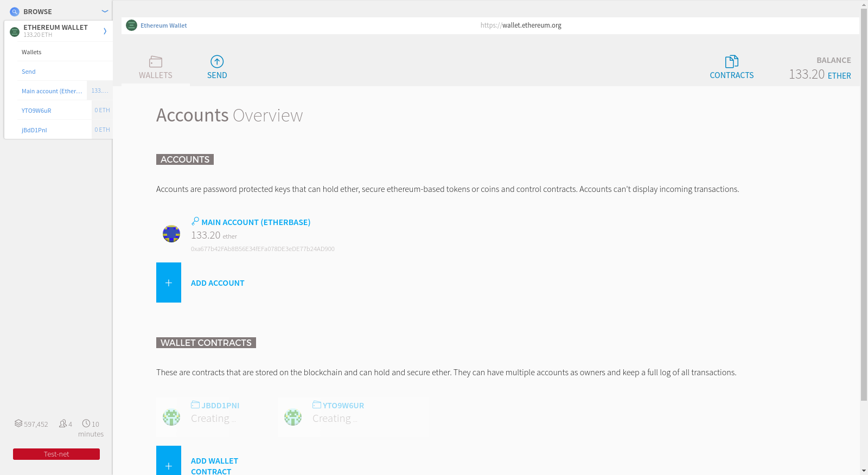Click the account address 0xa677b42F…
This screenshot has height=475, width=868.
(263, 249)
